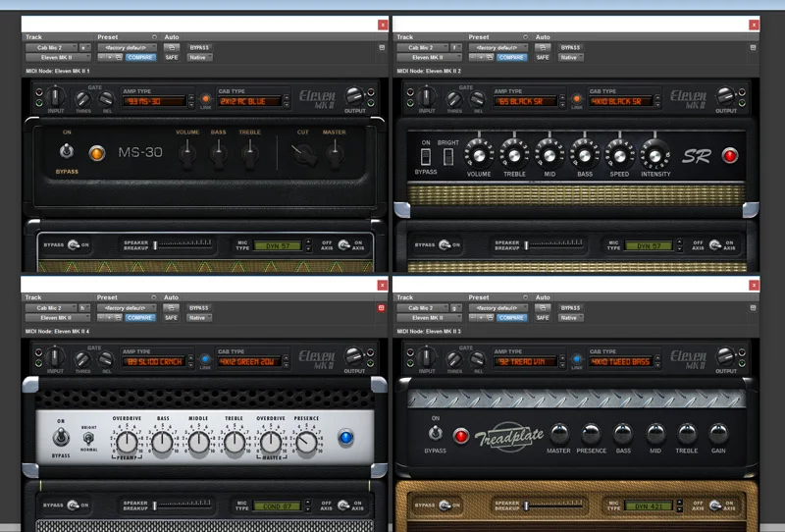Click the Eleven MK II logo in MS-30 window
This screenshot has width=785, height=532.
coord(317,99)
